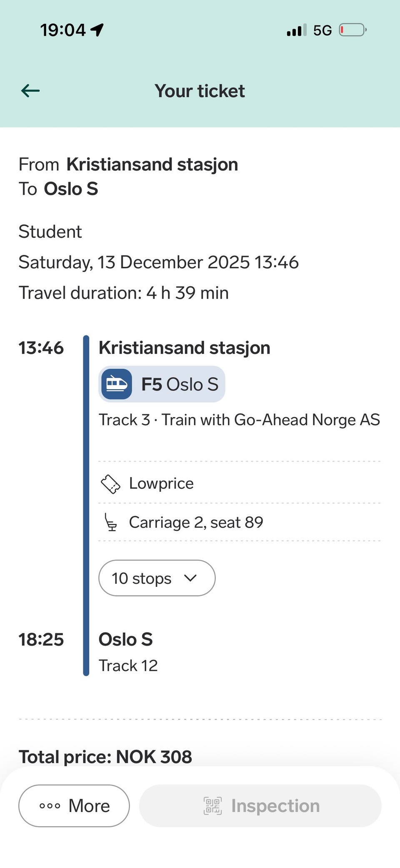Screen dimensions: 400x868
Task: Open the More options button
Action: (74, 806)
